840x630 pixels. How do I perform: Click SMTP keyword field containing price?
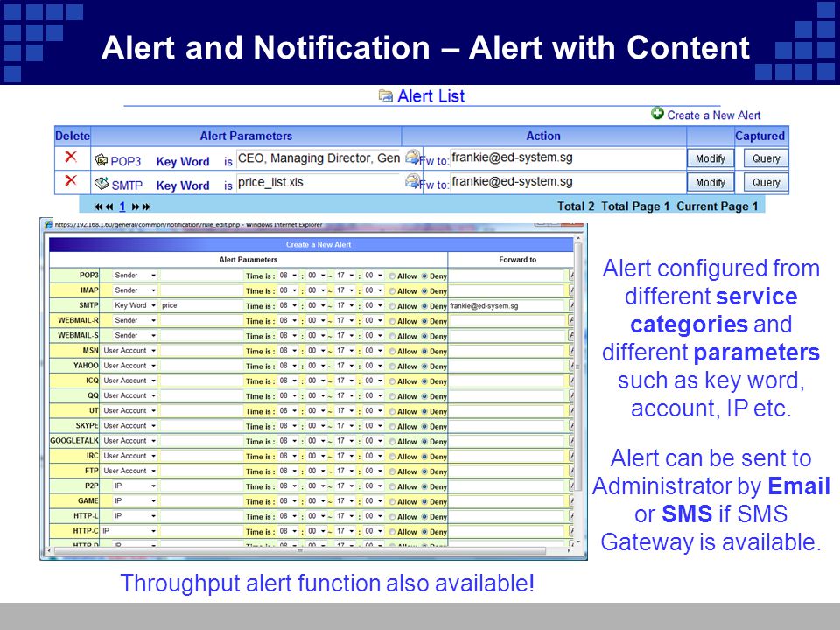coord(201,305)
